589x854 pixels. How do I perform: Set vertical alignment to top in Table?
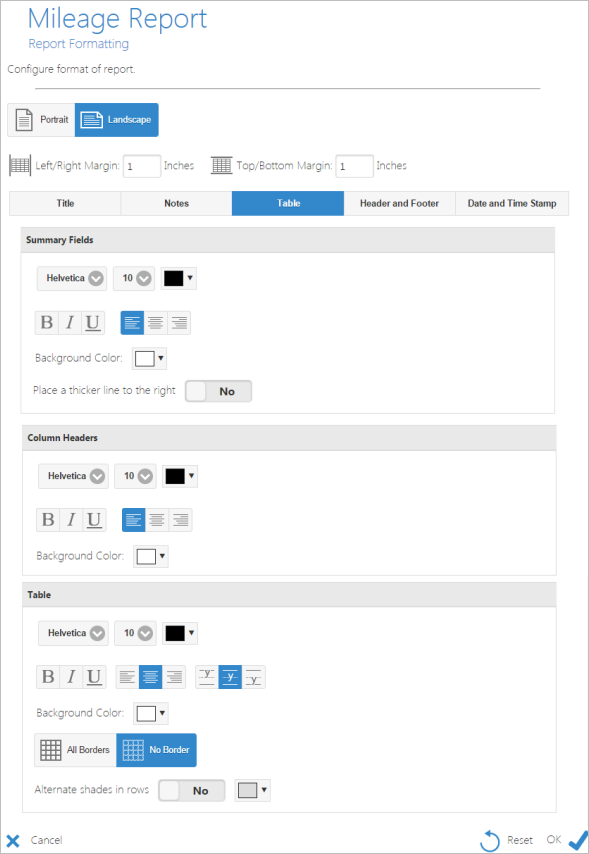207,677
